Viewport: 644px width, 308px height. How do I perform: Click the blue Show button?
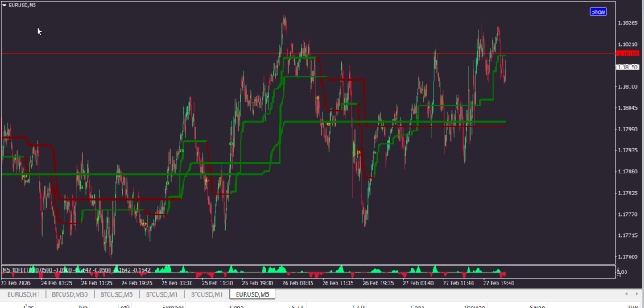(597, 12)
